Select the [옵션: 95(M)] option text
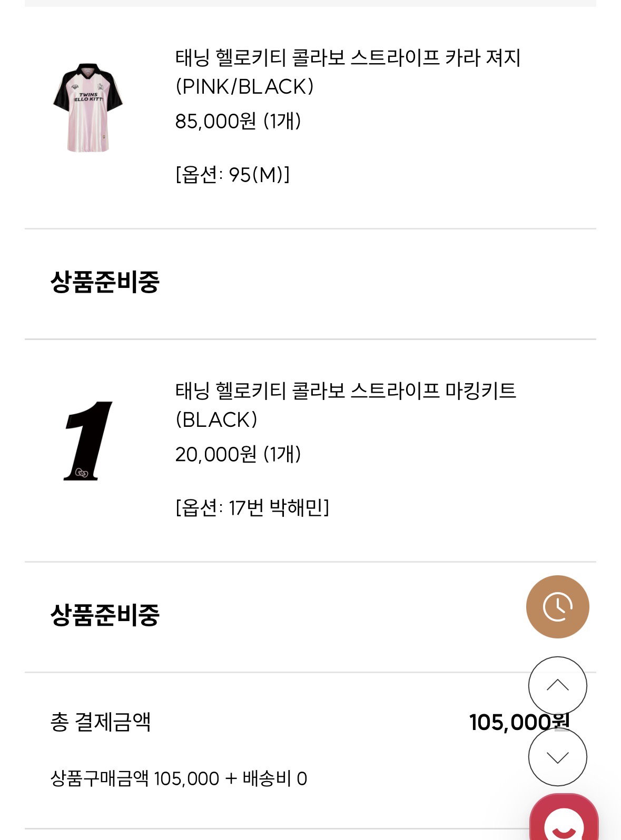The image size is (621, 840). tap(232, 175)
